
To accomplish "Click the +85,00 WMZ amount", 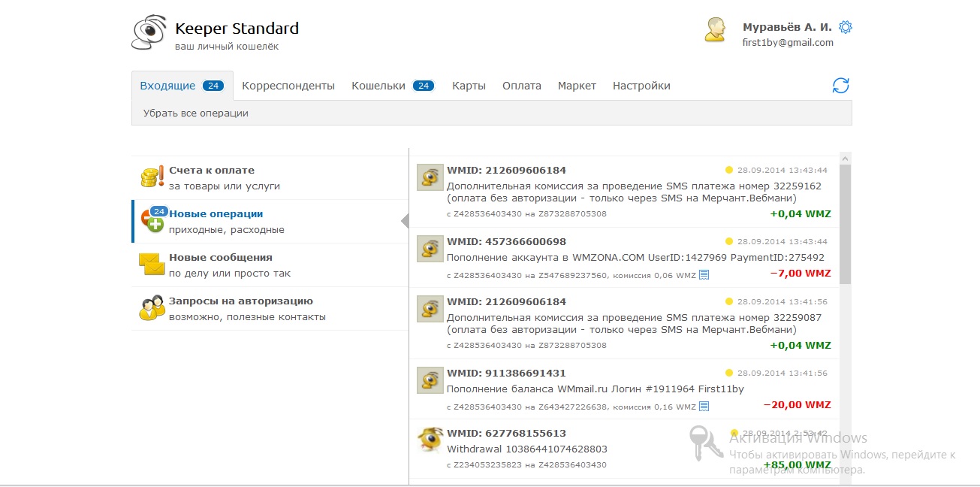I will (x=797, y=465).
